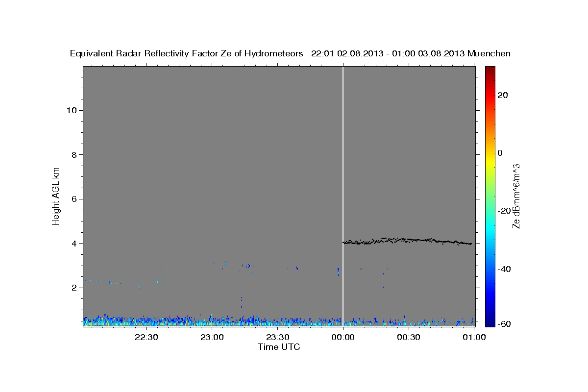The image size is (588, 392).
Task: Click the colorbar value -40
Action: point(505,269)
